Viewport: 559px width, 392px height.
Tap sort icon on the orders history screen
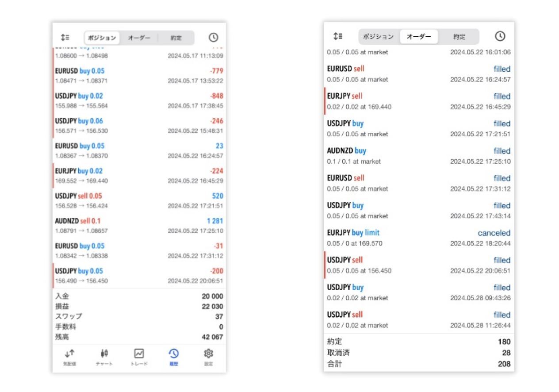coord(337,36)
